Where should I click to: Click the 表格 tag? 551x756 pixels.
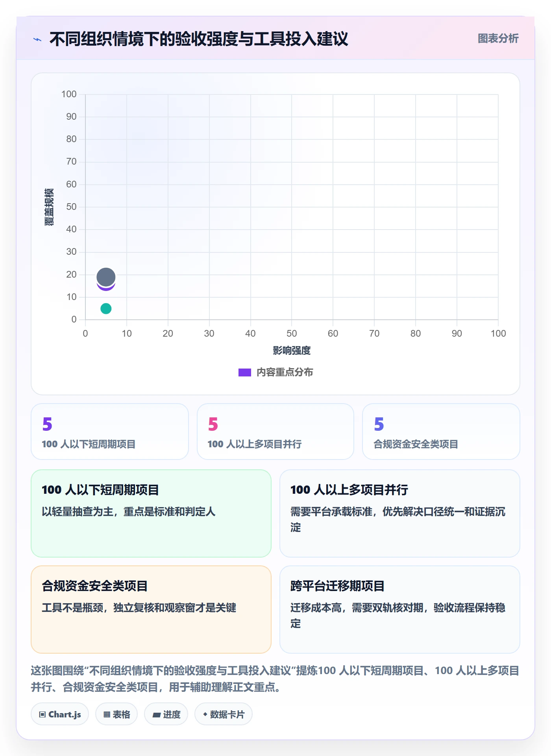[x=116, y=714]
